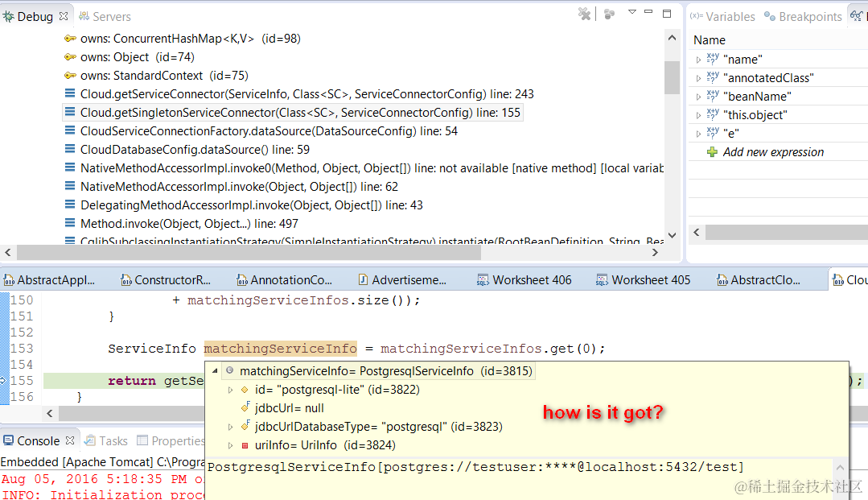Viewport: 868px width, 500px height.
Task: Click scroll left arrow in Expressions view
Action: pyautogui.click(x=697, y=232)
